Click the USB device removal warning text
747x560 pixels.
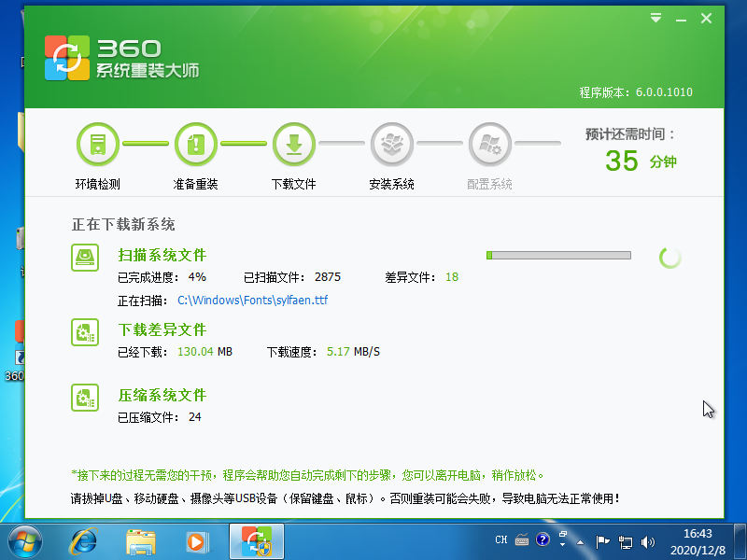click(x=345, y=498)
